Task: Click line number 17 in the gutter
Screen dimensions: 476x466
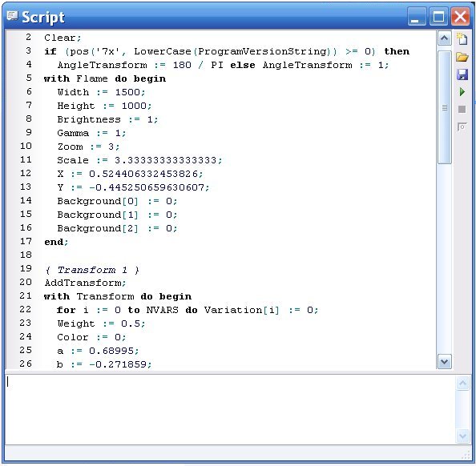Action: [x=26, y=242]
